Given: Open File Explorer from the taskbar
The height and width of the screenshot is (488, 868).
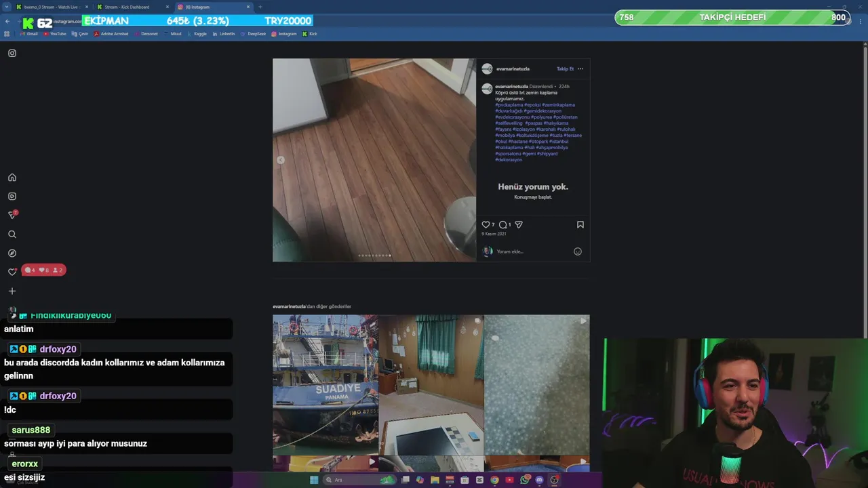Looking at the screenshot, I should pyautogui.click(x=435, y=480).
